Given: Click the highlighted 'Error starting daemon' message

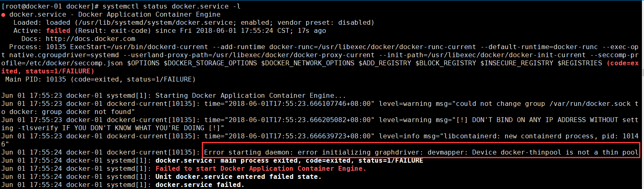Looking at the screenshot, I should click(421, 152).
